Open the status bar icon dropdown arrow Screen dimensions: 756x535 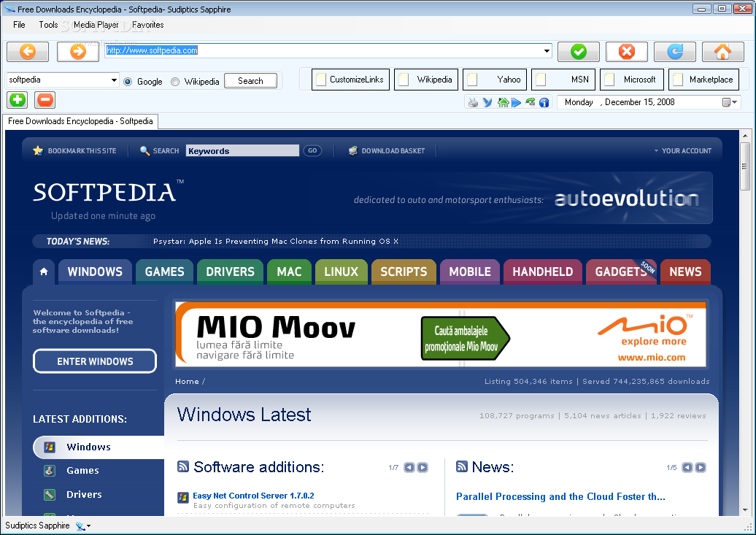coord(89,526)
